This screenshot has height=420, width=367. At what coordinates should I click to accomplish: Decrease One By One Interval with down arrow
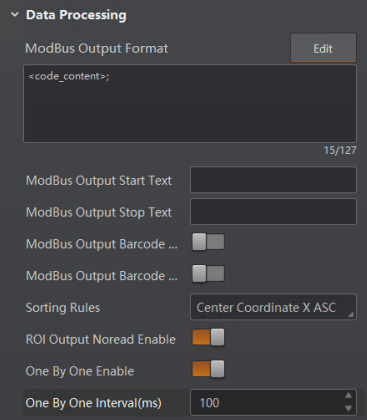point(349,409)
